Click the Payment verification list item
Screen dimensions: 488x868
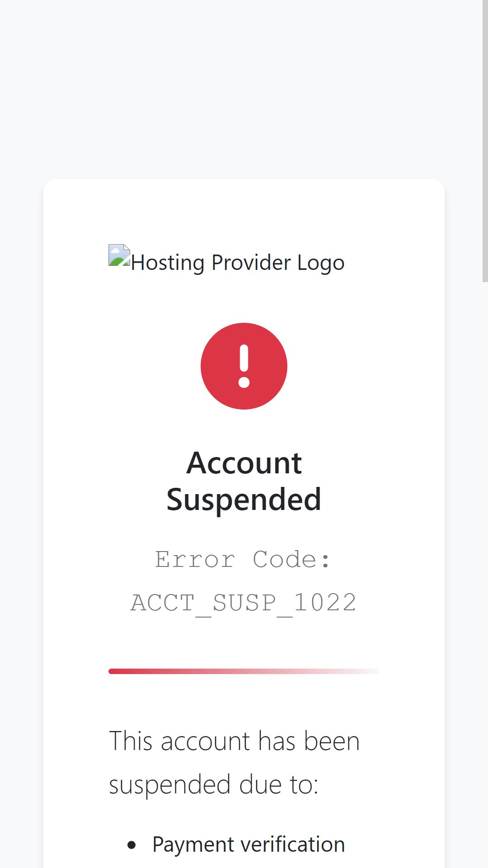click(x=249, y=844)
